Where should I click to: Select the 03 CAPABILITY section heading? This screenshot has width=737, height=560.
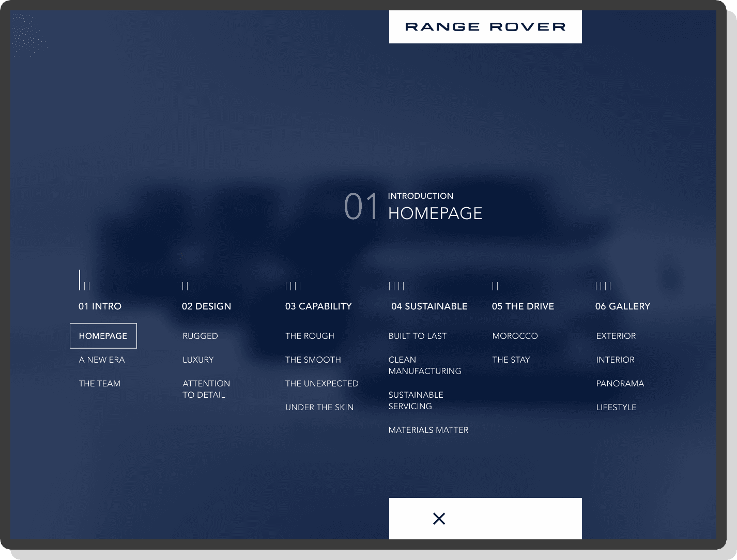[x=318, y=306]
